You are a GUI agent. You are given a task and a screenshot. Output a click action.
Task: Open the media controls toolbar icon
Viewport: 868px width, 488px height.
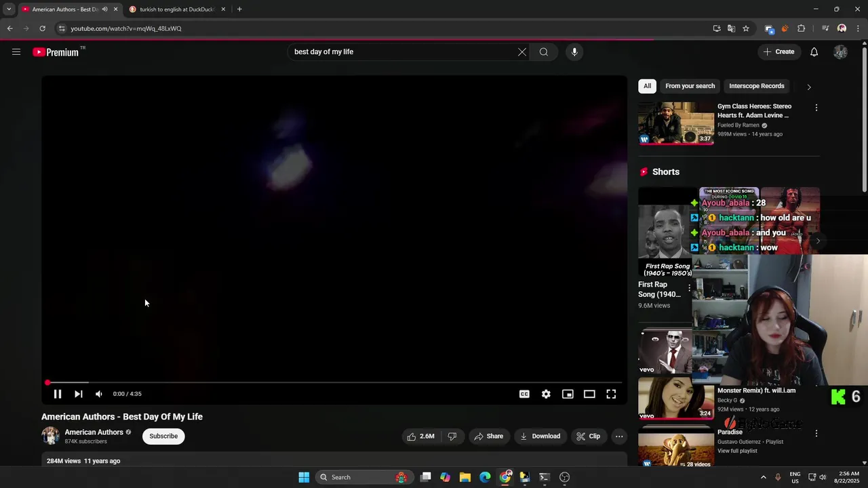825,28
